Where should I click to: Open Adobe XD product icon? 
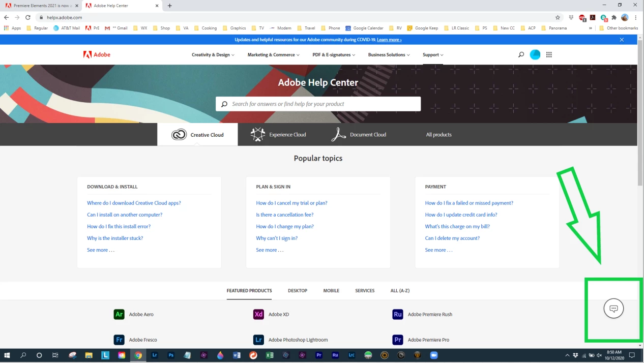pyautogui.click(x=258, y=314)
